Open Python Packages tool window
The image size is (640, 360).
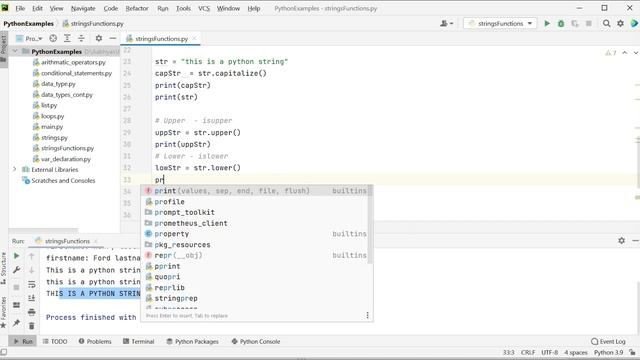pos(192,341)
